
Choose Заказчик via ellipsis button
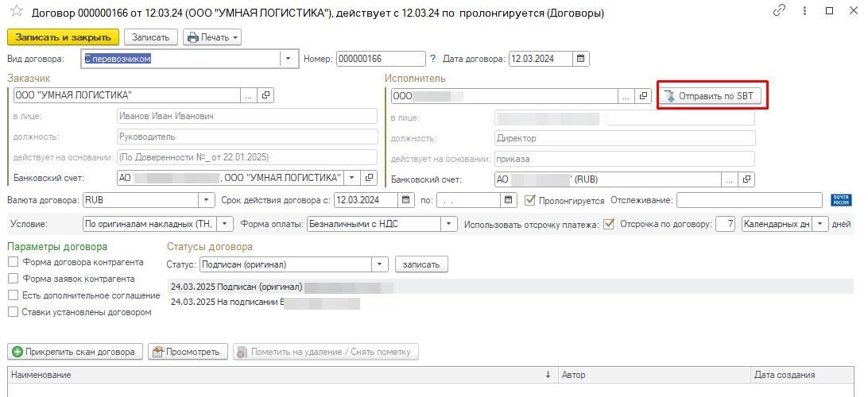pos(249,95)
